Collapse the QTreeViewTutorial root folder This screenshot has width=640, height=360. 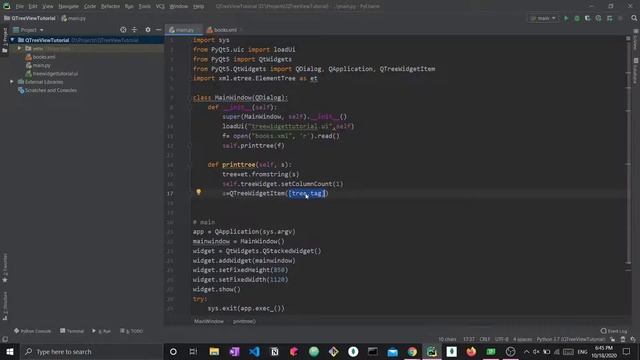[x=12, y=40]
